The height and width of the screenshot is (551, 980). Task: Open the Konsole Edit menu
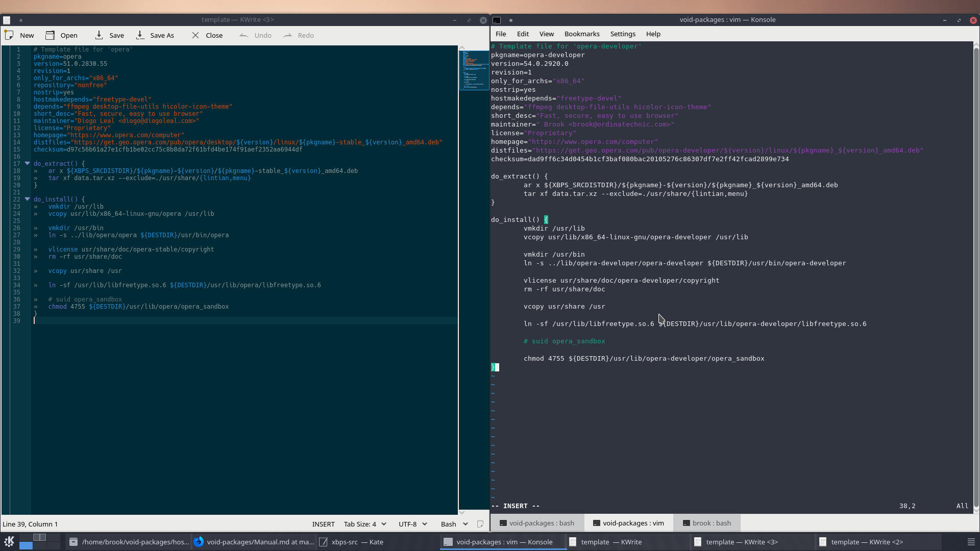point(523,34)
